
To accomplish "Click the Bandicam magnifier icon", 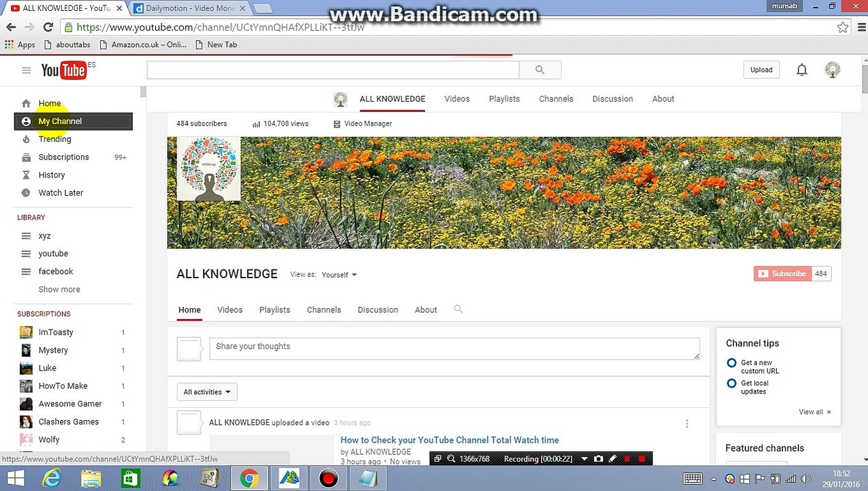I will (x=451, y=459).
